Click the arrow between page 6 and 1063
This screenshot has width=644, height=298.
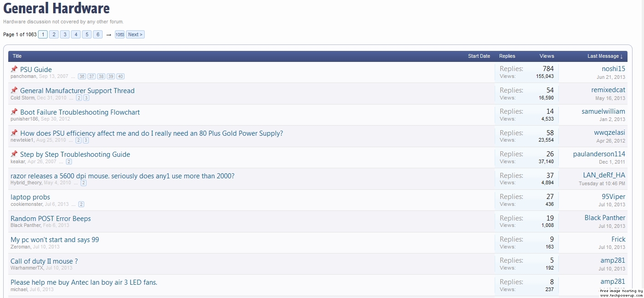108,34
